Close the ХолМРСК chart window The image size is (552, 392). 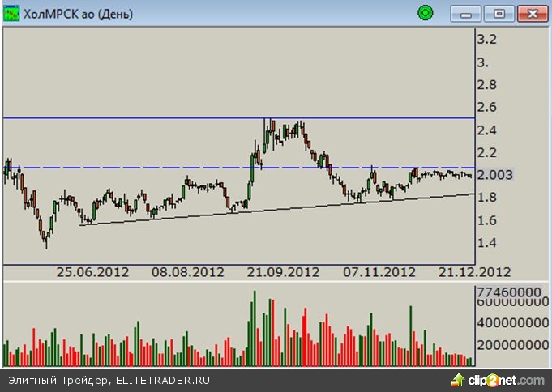pyautogui.click(x=533, y=14)
